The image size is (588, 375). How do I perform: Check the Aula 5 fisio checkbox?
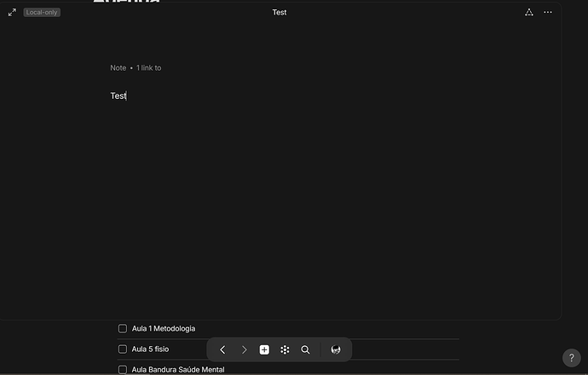(x=123, y=349)
